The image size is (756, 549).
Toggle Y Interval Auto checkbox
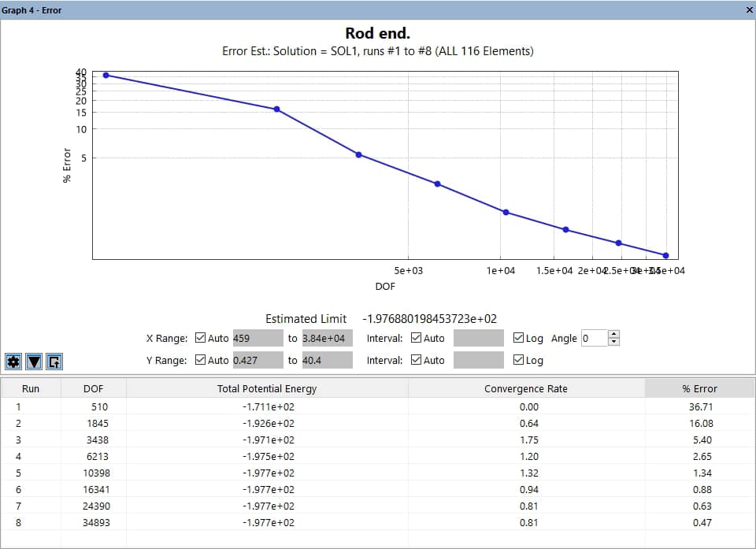[417, 361]
